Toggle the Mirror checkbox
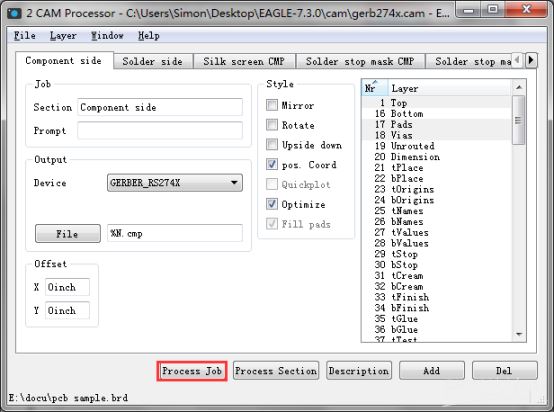 click(272, 105)
